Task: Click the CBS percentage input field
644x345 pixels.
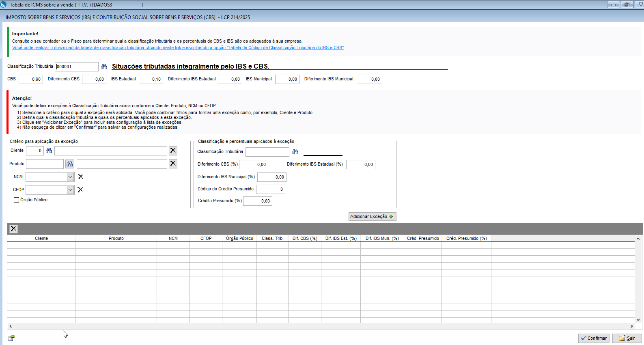Action: tap(31, 80)
